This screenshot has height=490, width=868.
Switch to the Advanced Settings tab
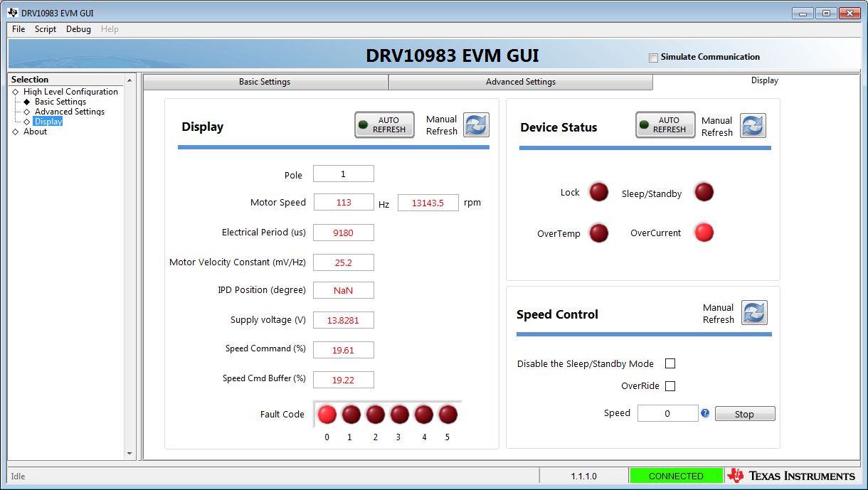pos(521,82)
